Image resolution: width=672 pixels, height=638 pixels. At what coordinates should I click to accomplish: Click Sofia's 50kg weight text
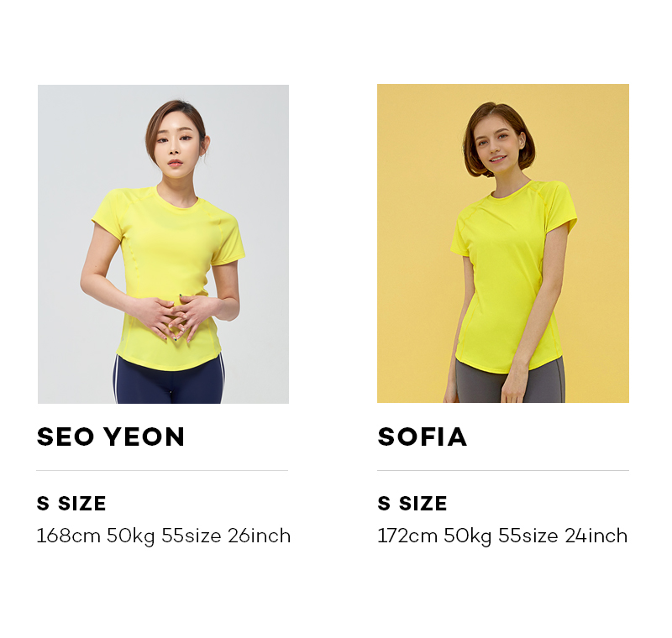pos(468,536)
